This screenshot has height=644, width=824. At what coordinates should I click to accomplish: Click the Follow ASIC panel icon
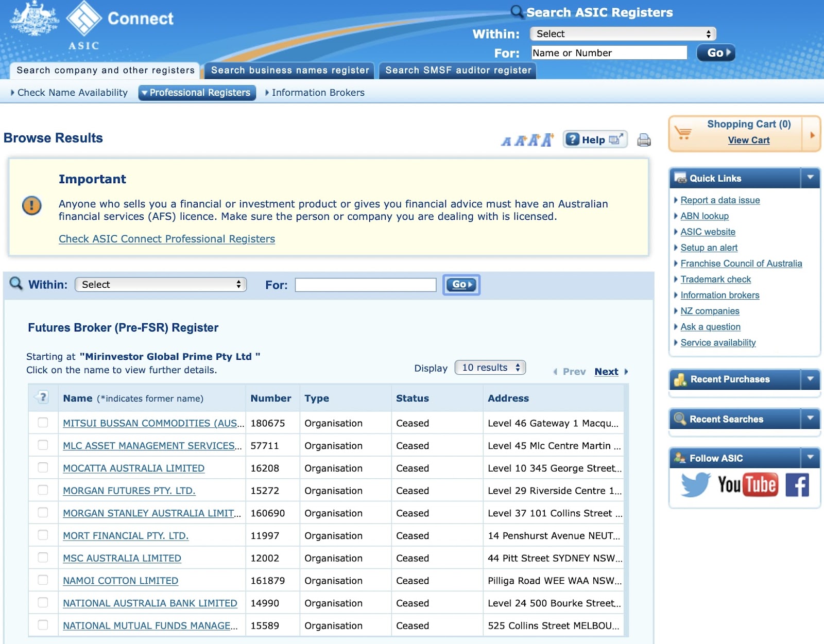(680, 458)
